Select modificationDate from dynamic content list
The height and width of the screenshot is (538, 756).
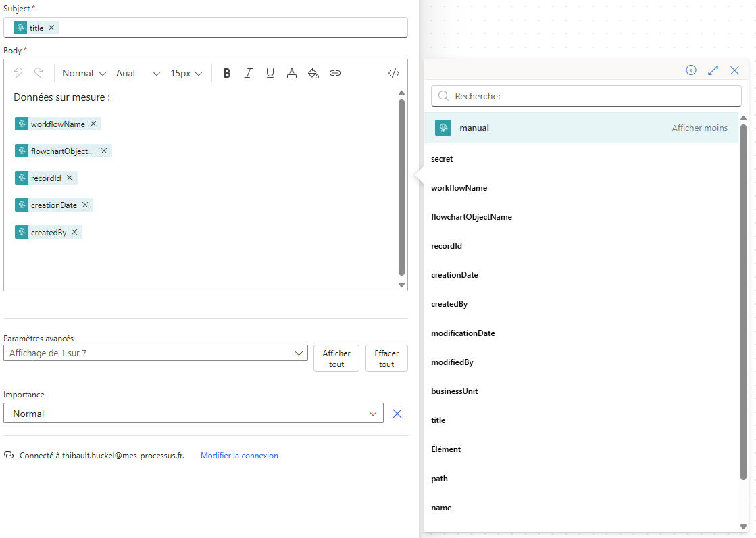tap(463, 333)
